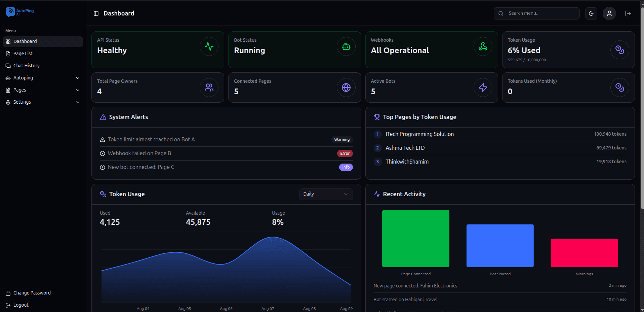Click the Connected Pages globe icon
The height and width of the screenshot is (312, 644).
pyautogui.click(x=346, y=88)
